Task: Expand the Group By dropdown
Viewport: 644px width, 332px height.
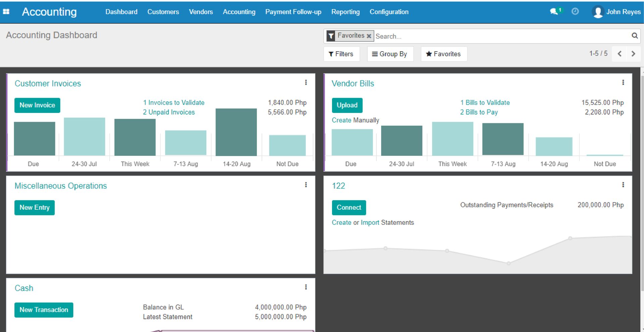Action: tap(390, 54)
